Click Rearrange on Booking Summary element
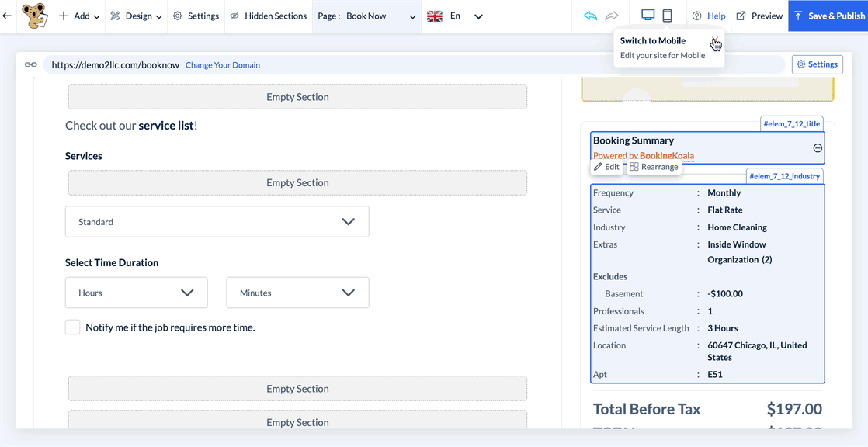 coord(654,167)
